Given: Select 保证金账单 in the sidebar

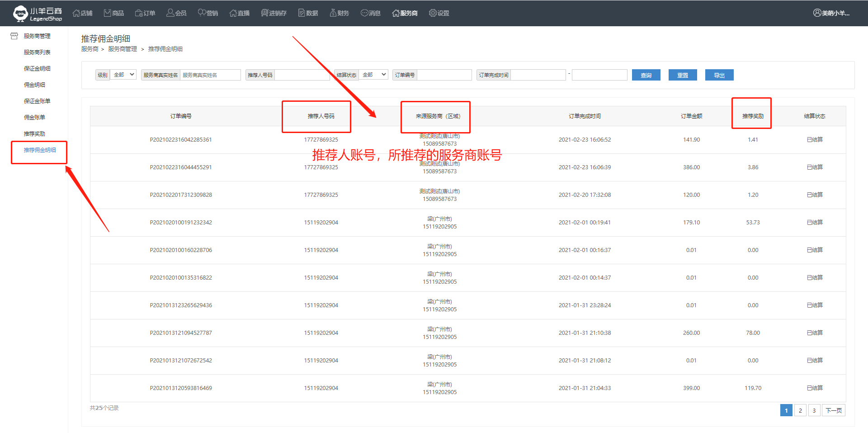Looking at the screenshot, I should click(37, 101).
